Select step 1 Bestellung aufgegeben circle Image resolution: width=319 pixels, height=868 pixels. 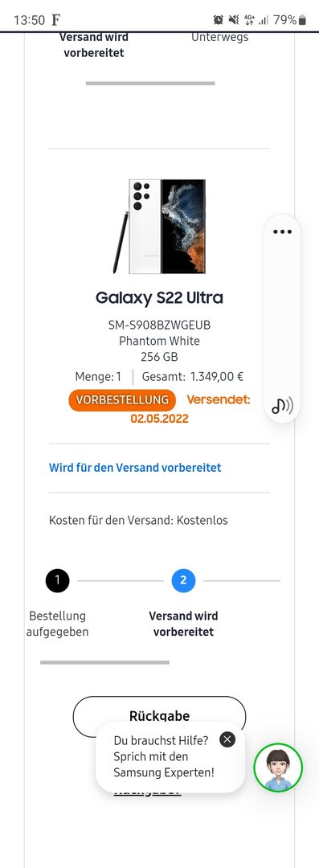(x=58, y=581)
